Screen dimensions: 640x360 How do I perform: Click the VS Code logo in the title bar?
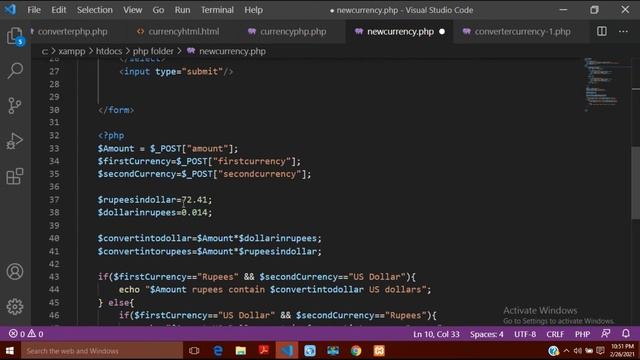coord(10,9)
